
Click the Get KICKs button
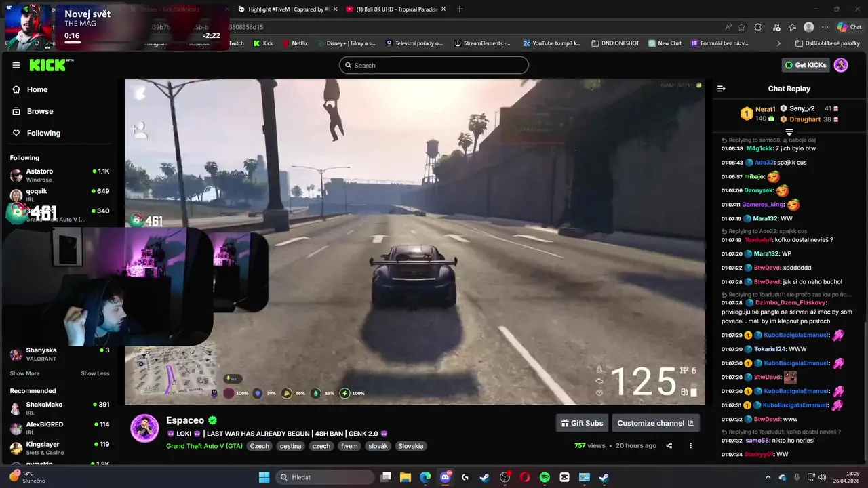point(806,65)
